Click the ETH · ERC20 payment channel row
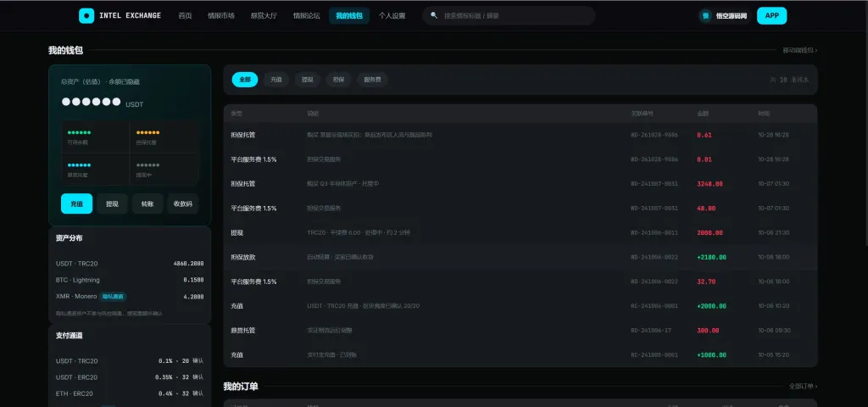 130,393
